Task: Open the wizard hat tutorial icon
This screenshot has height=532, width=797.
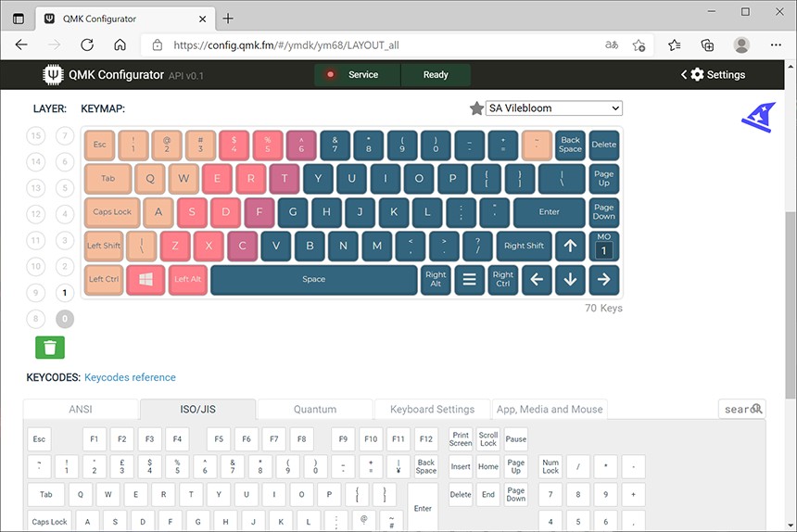Action: (758, 118)
